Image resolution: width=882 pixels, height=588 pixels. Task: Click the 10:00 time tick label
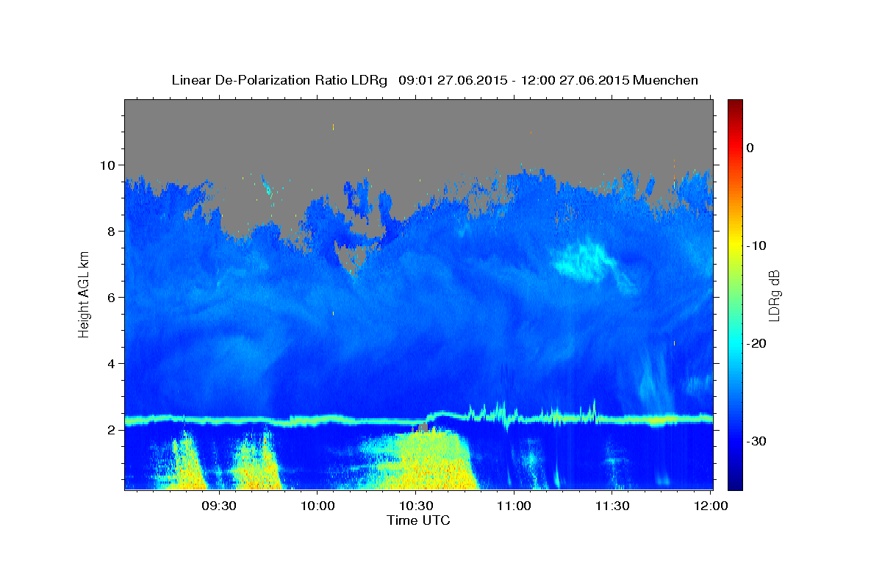click(x=318, y=506)
